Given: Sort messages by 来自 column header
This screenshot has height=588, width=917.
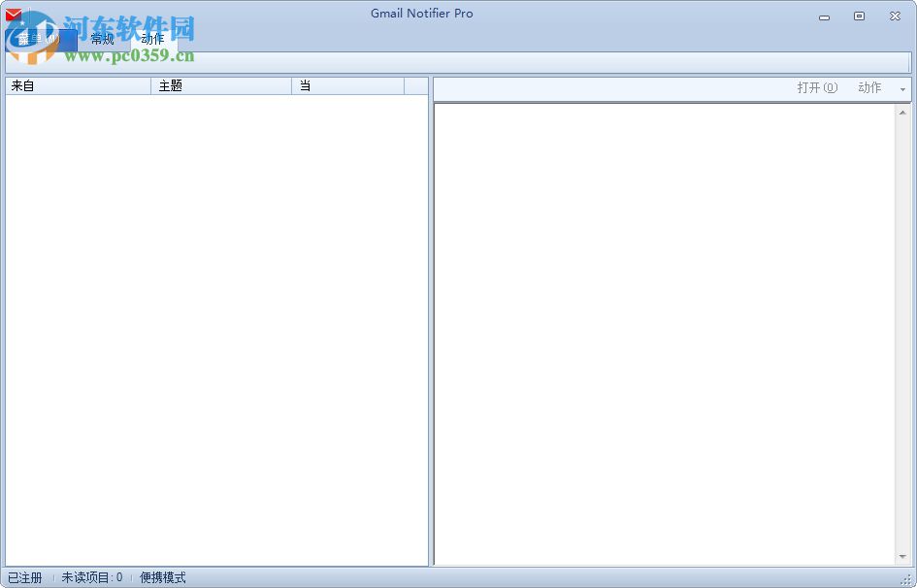Looking at the screenshot, I should [x=79, y=86].
